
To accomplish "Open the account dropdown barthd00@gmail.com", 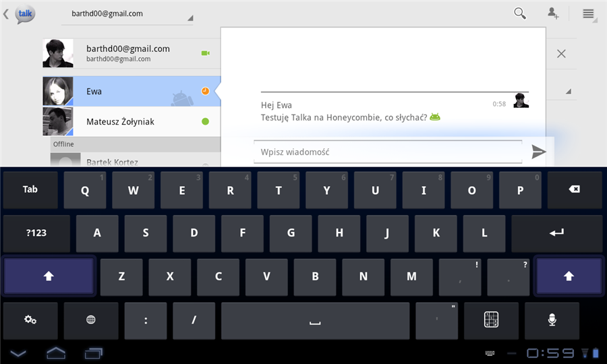I will click(x=127, y=14).
